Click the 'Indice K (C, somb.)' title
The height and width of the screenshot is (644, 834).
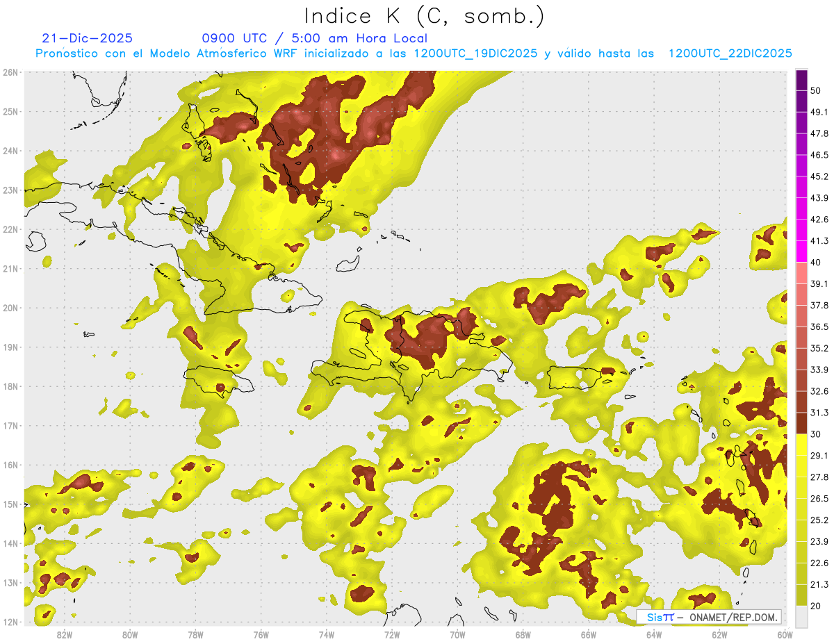(x=425, y=15)
